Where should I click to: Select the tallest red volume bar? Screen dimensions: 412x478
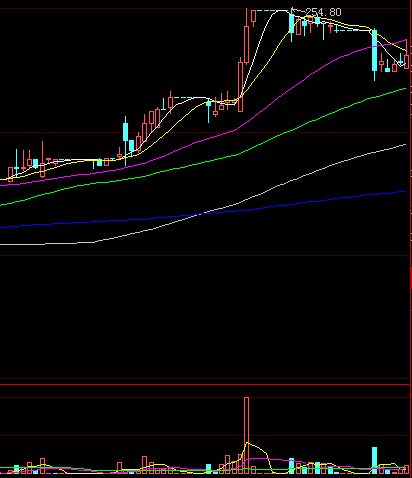coord(246,435)
